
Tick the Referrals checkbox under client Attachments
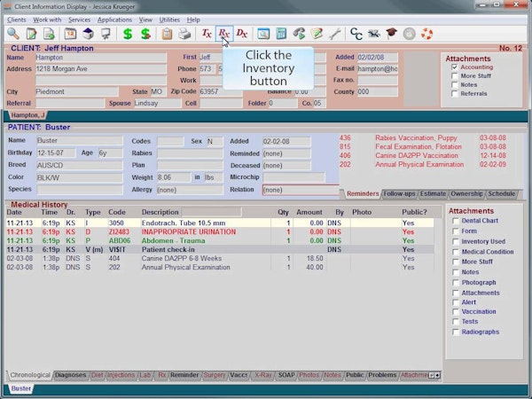455,94
